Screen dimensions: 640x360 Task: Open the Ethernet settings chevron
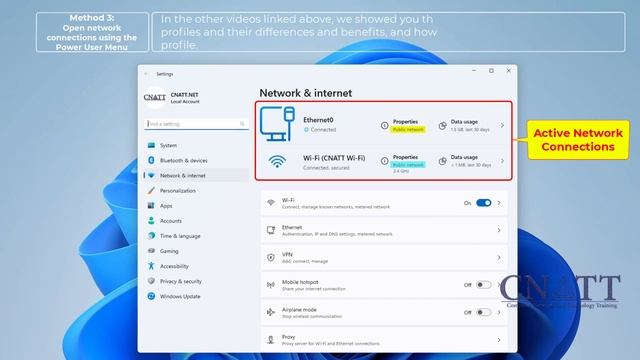click(499, 230)
